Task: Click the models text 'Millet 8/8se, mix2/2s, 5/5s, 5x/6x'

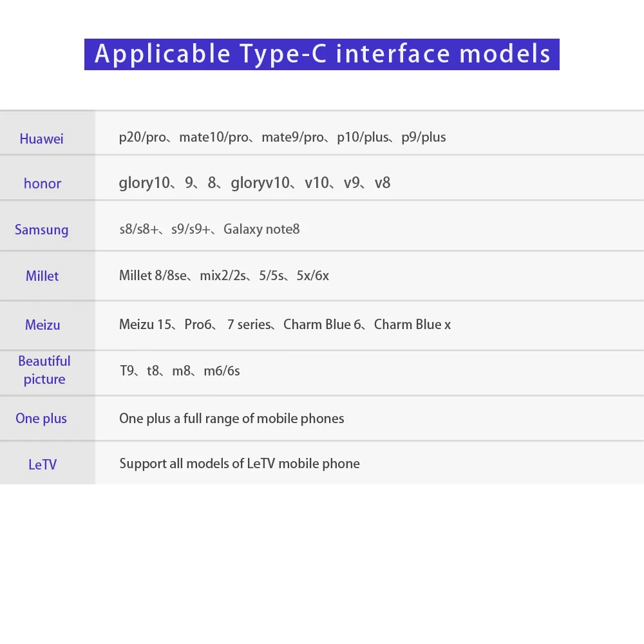Action: coord(224,275)
